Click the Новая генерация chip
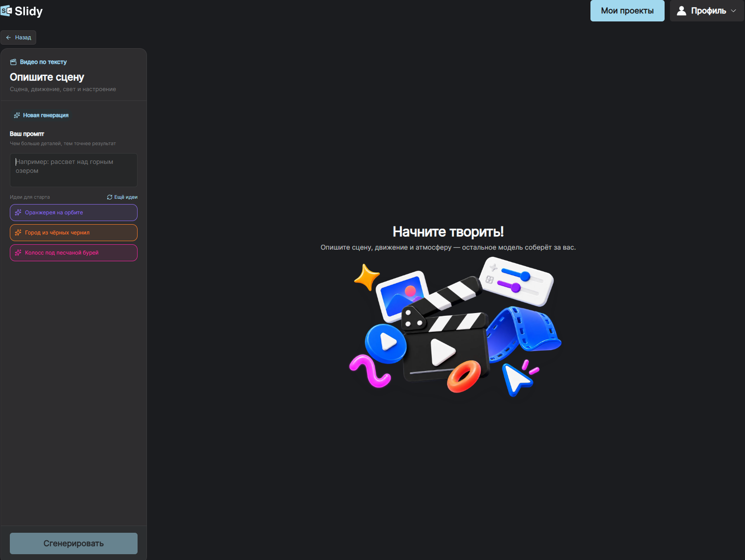 41,115
